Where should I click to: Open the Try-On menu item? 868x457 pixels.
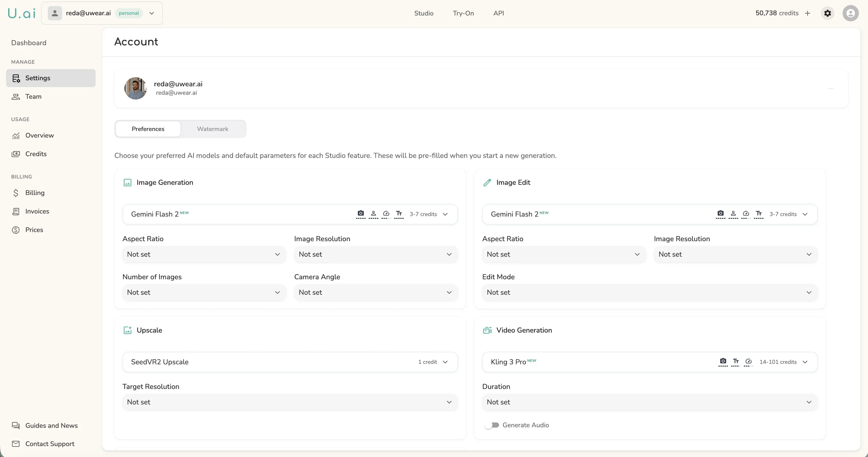click(463, 13)
